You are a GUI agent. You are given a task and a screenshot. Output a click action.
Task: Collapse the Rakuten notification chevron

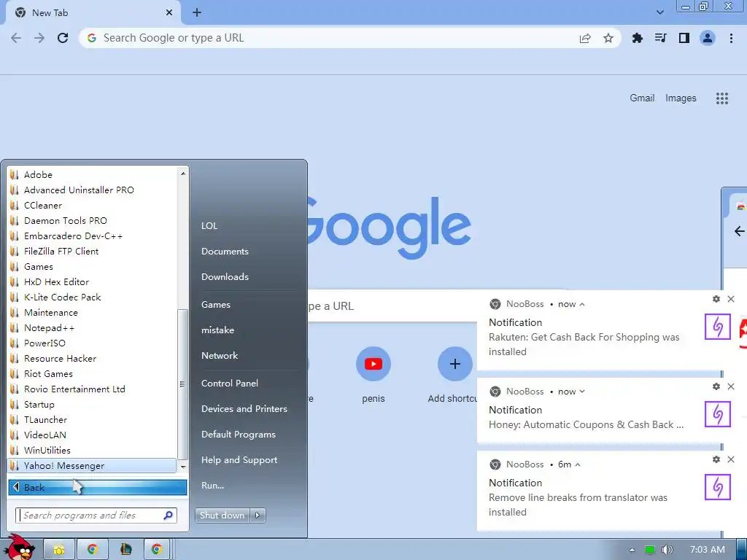click(582, 304)
